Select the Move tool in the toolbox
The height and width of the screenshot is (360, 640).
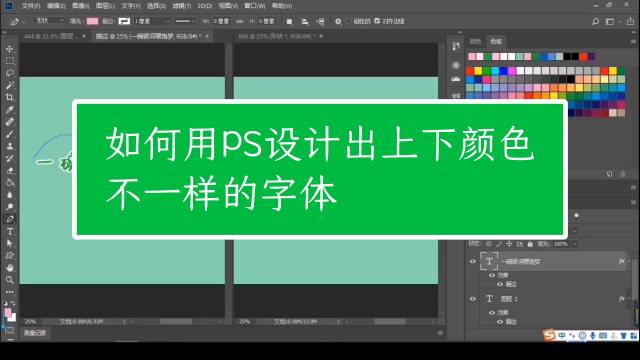pos(10,49)
